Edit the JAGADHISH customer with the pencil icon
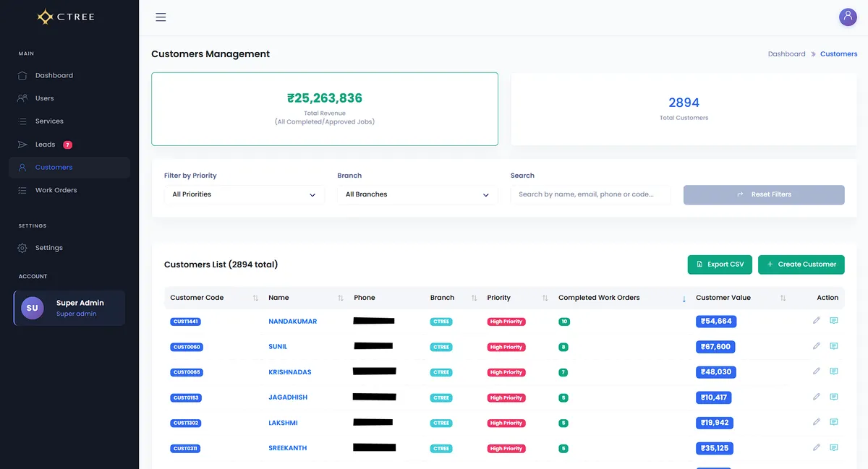The width and height of the screenshot is (868, 469). click(x=817, y=396)
